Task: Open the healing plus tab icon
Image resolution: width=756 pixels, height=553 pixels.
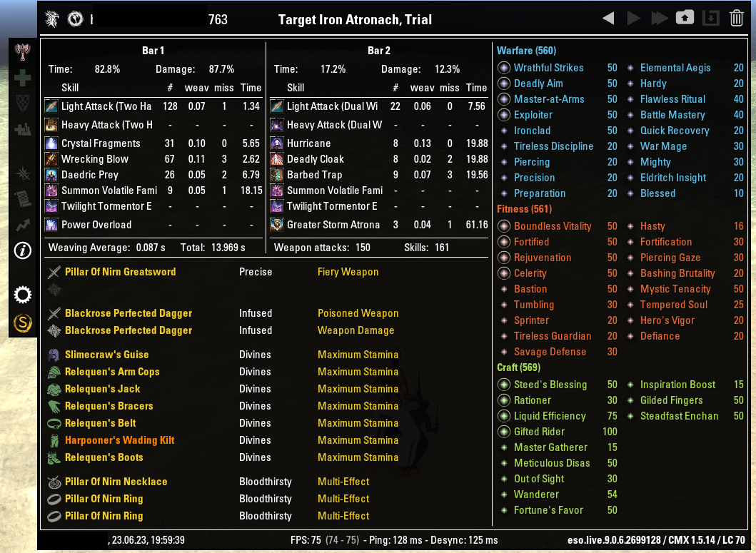Action: [x=23, y=78]
